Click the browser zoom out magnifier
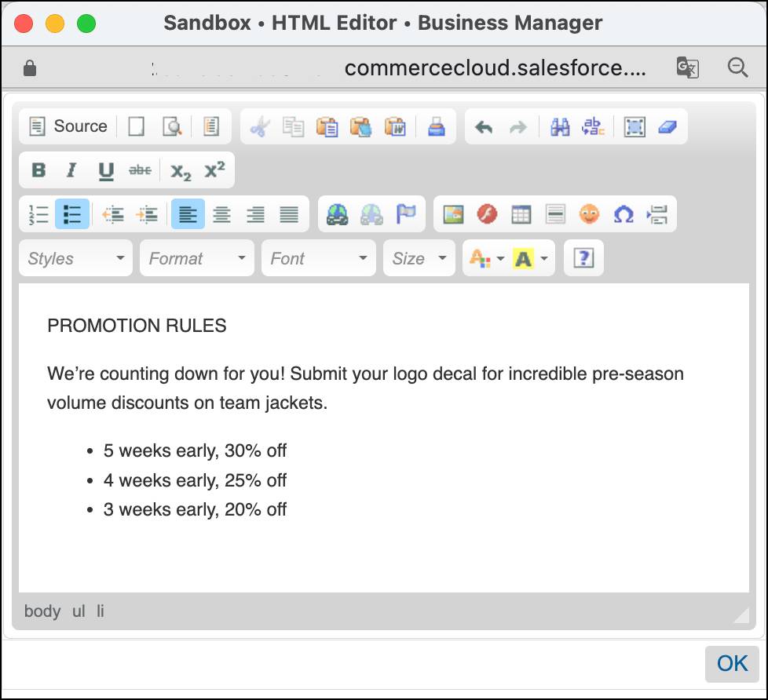Screen dimensions: 768x700 click(x=737, y=67)
